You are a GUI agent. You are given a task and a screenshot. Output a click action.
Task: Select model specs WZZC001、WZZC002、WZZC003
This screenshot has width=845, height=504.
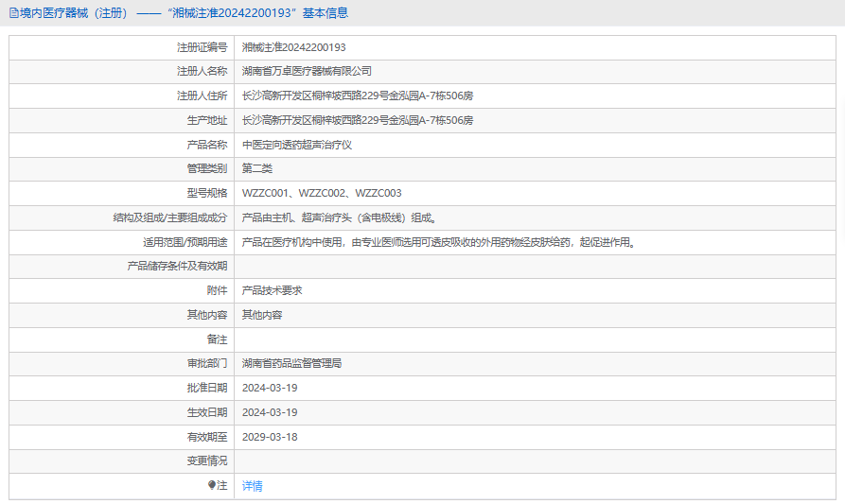coord(322,193)
